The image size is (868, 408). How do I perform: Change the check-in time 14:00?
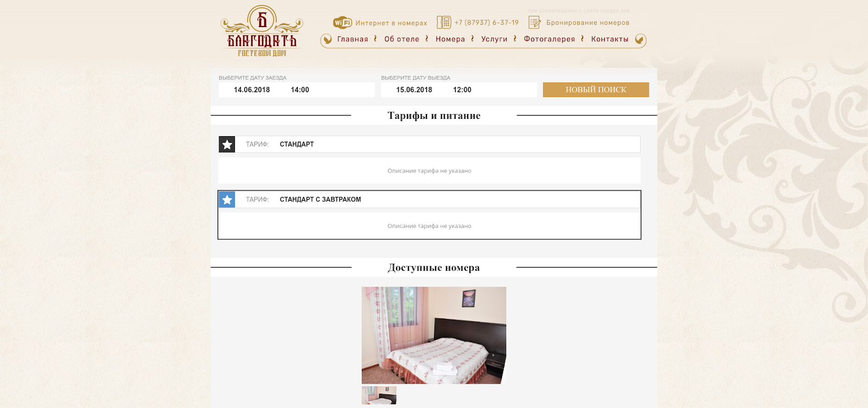pos(300,90)
